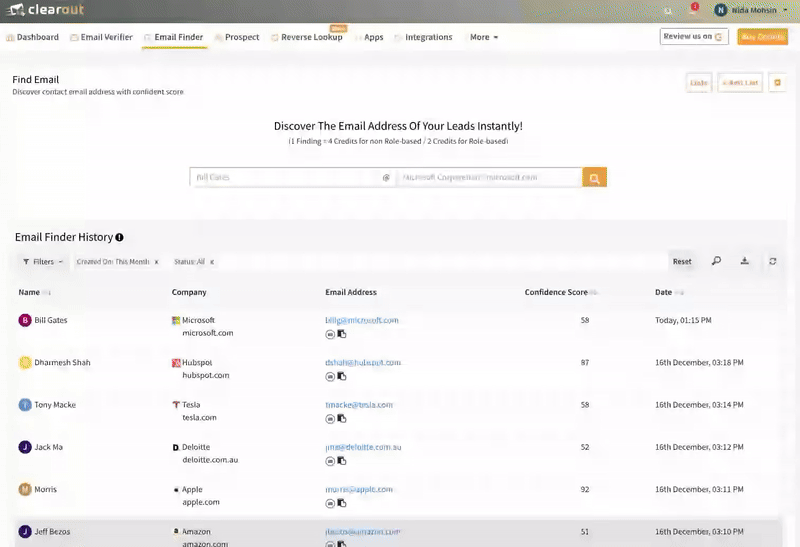Copy Dharmesh Shah email address

[342, 377]
